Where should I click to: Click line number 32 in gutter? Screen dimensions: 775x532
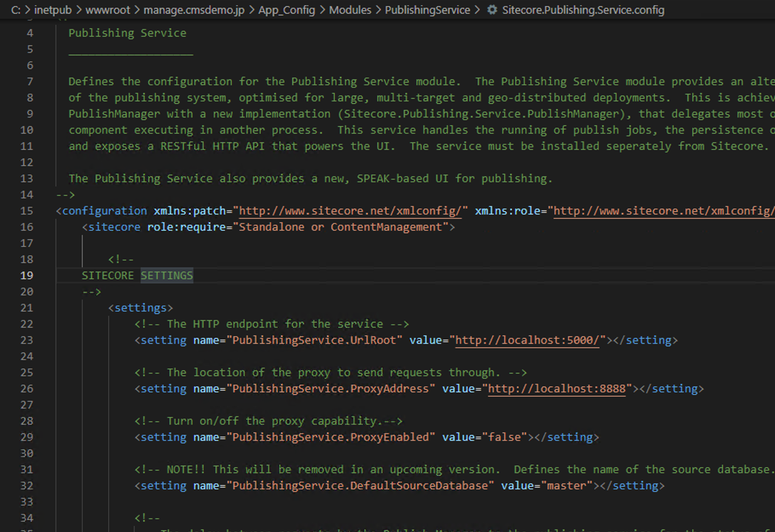pos(26,486)
